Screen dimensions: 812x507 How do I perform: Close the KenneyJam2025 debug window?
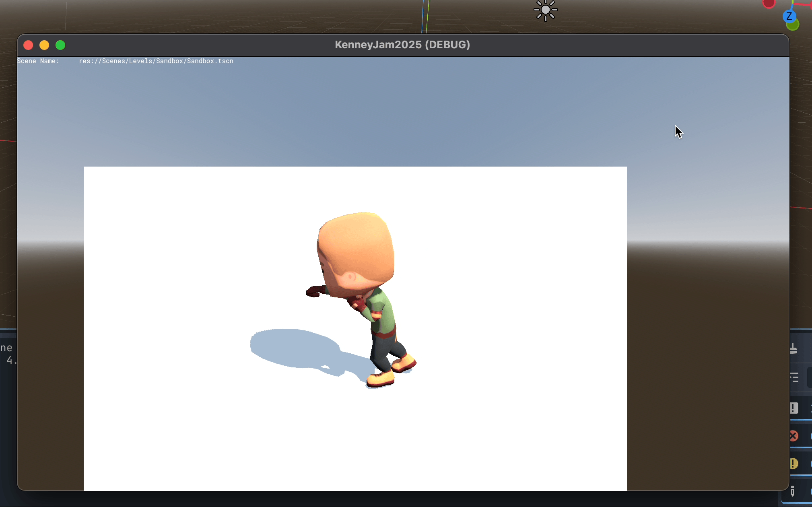coord(28,45)
